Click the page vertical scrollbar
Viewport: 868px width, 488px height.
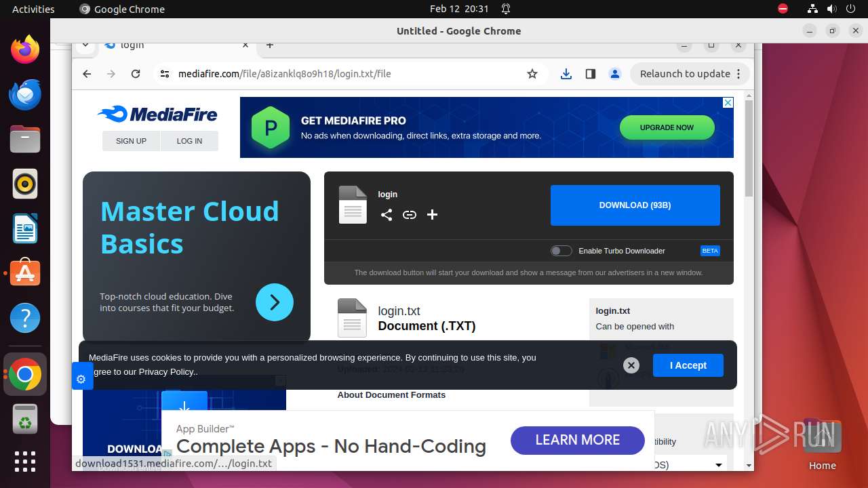(749, 148)
